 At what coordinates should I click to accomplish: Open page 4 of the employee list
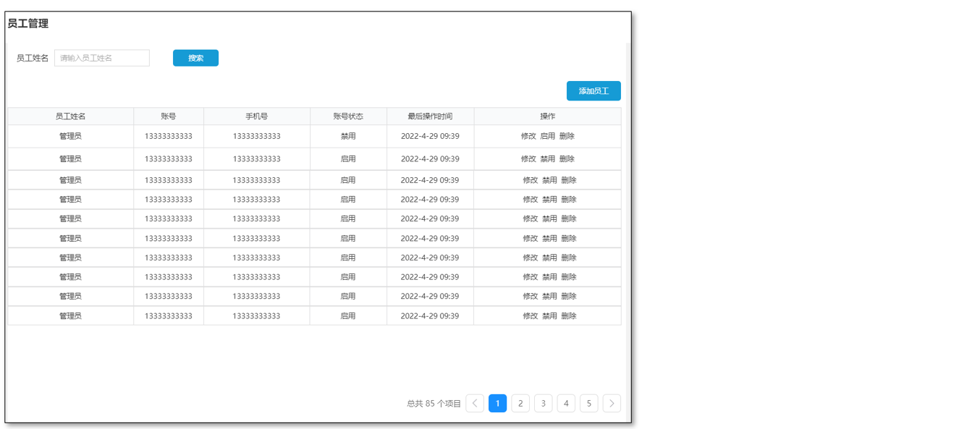(566, 404)
